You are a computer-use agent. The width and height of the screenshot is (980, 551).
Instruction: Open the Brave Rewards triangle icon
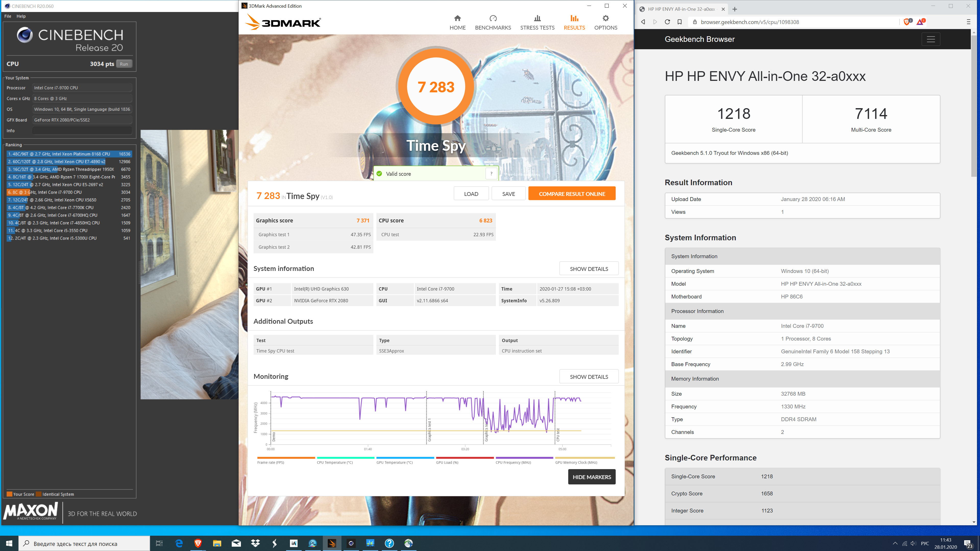921,22
